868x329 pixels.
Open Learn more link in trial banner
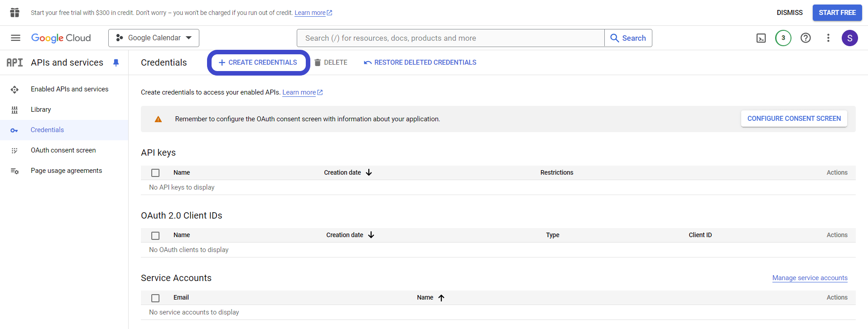tap(313, 13)
